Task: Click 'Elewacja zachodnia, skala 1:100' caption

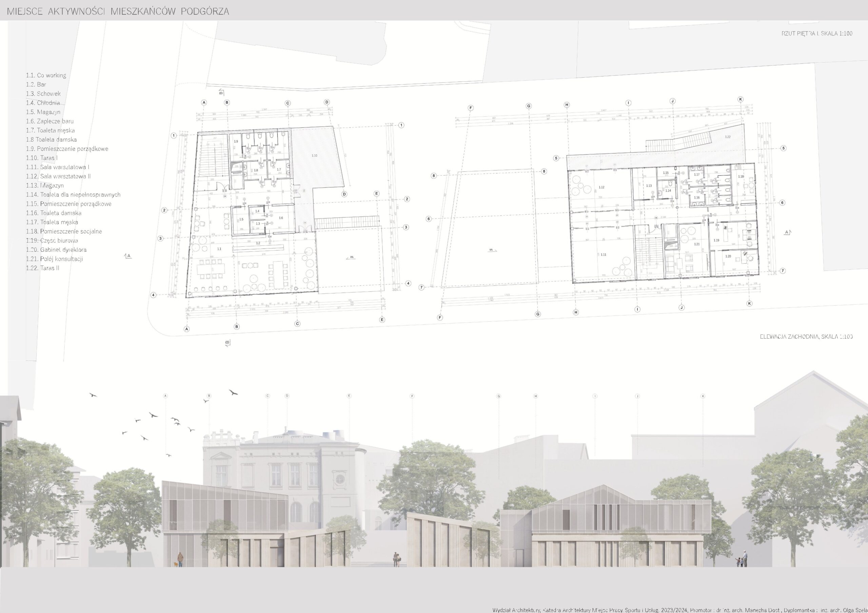Action: 806,336
